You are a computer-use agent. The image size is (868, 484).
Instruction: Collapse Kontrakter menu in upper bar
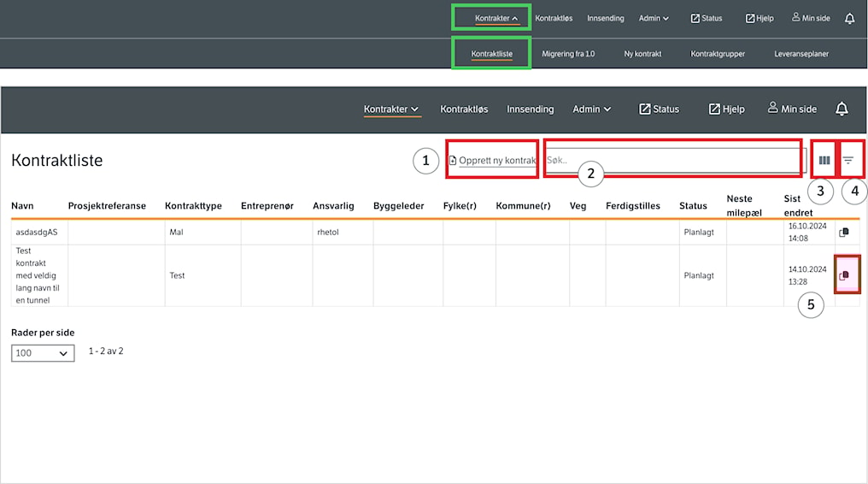(x=496, y=18)
